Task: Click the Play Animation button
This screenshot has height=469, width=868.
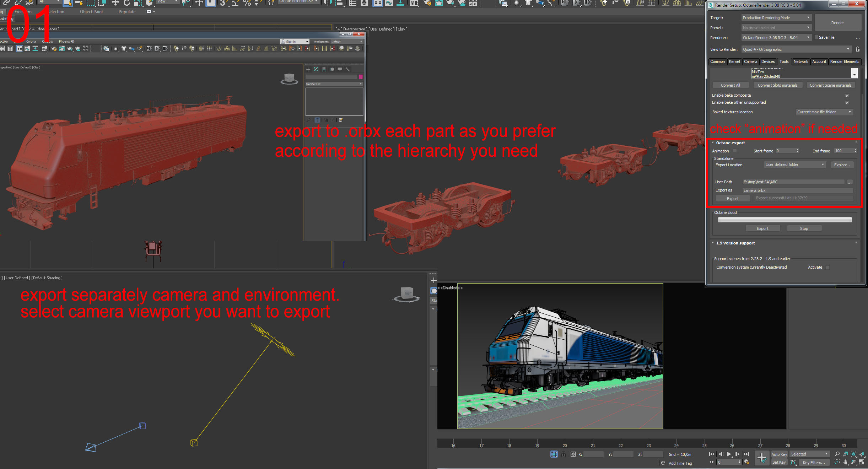Action: [729, 454]
